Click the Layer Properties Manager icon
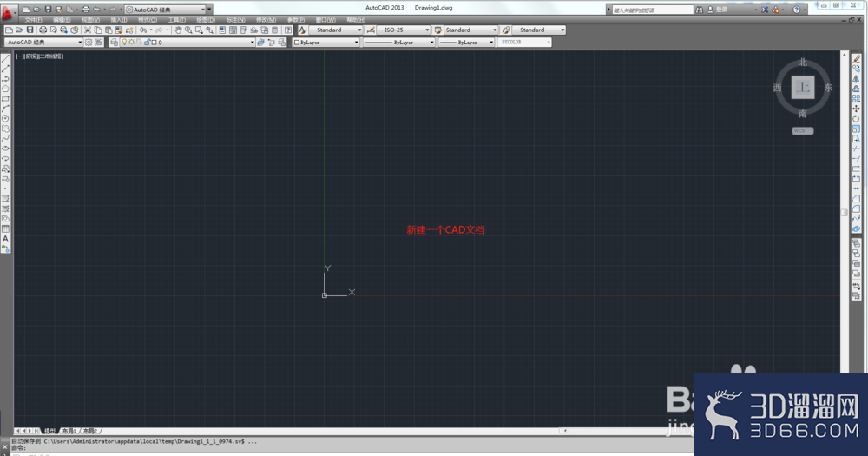 tap(114, 42)
